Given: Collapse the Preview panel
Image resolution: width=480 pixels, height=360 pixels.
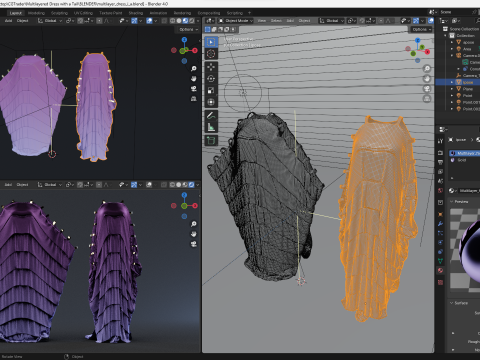Looking at the screenshot, I should 452,202.
